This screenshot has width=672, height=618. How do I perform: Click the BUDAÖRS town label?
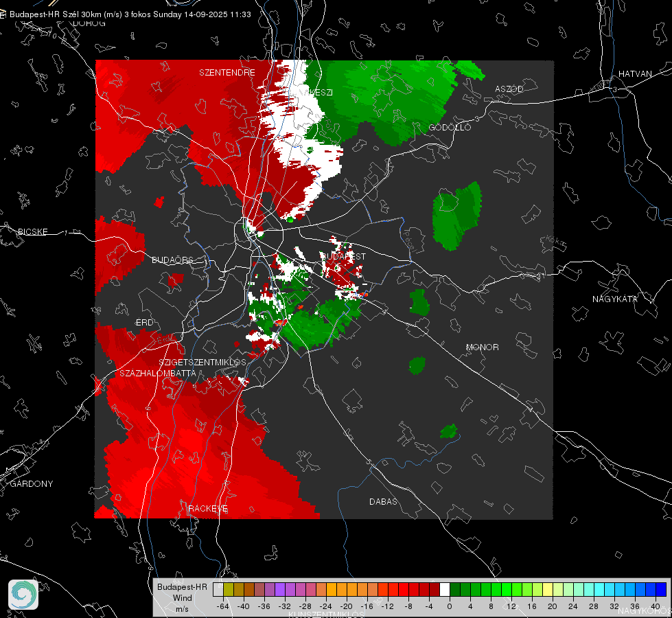173,260
